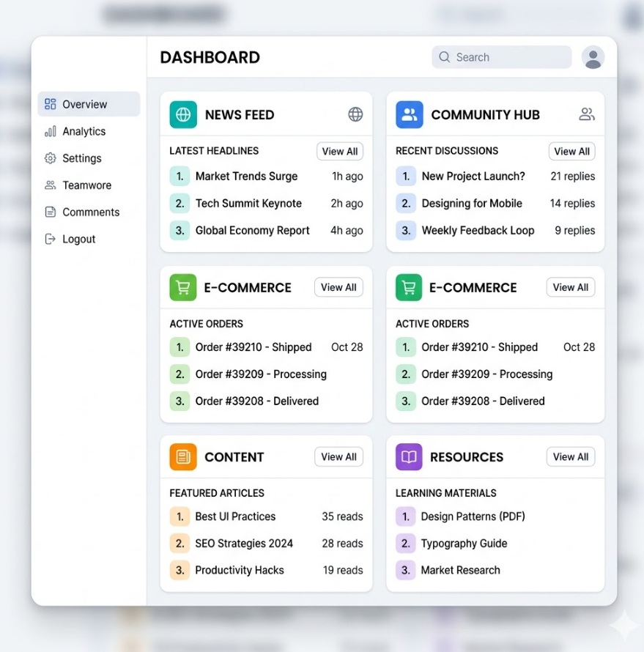This screenshot has height=652, width=644.
Task: Click the blue Community Hub people icon
Action: tap(410, 115)
